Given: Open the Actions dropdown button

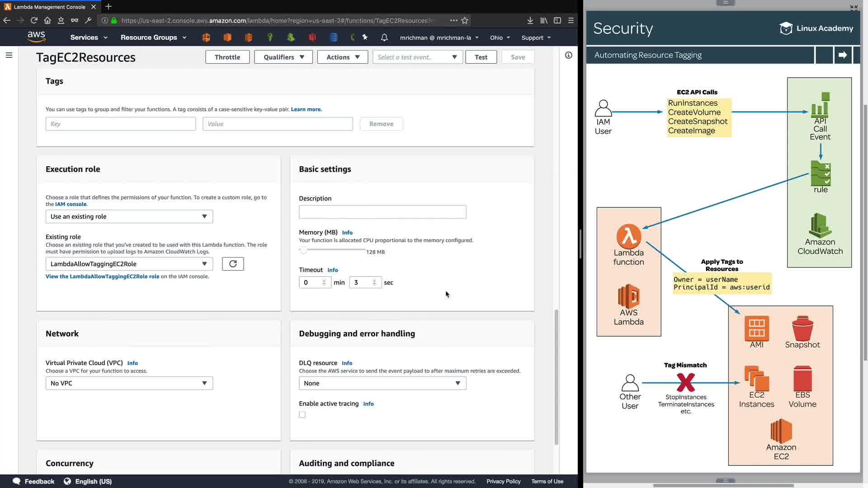Looking at the screenshot, I should (342, 57).
